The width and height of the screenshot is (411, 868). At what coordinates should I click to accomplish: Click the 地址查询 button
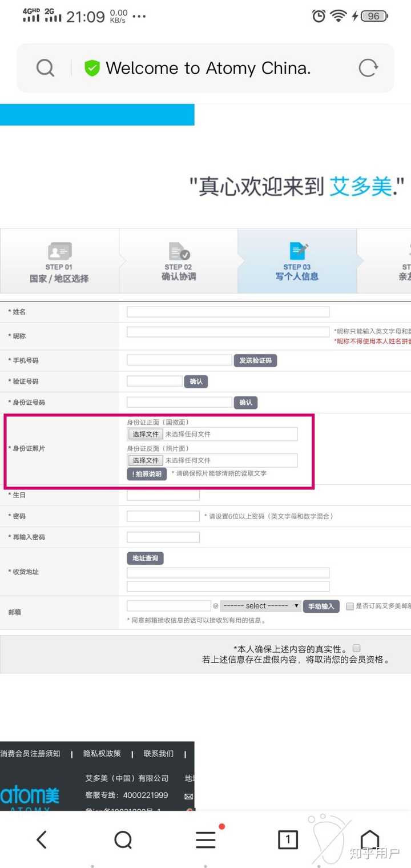pos(145,558)
